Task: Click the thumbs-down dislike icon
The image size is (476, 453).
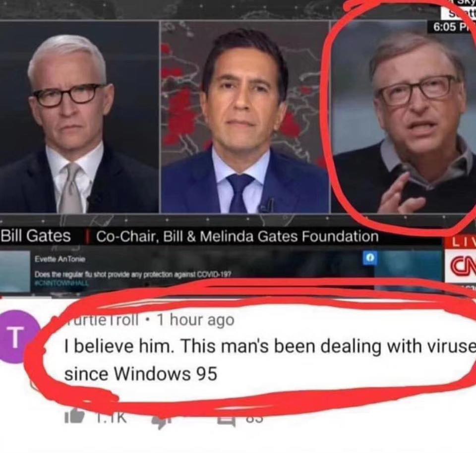Action: point(162,421)
